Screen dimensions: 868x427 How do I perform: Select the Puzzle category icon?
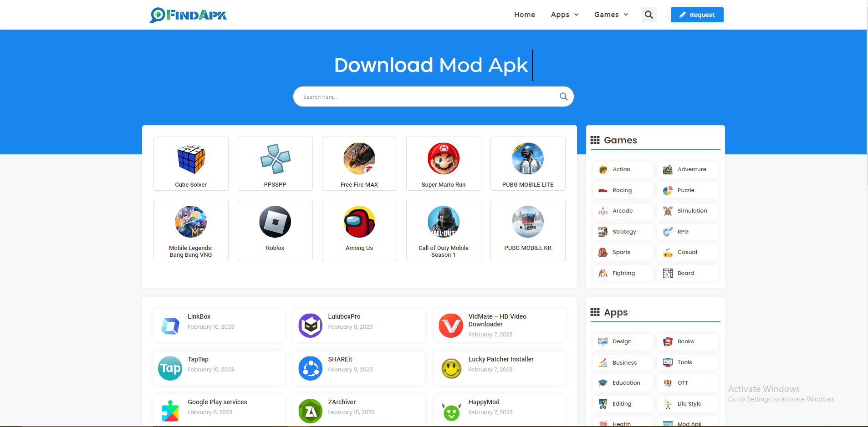(668, 190)
